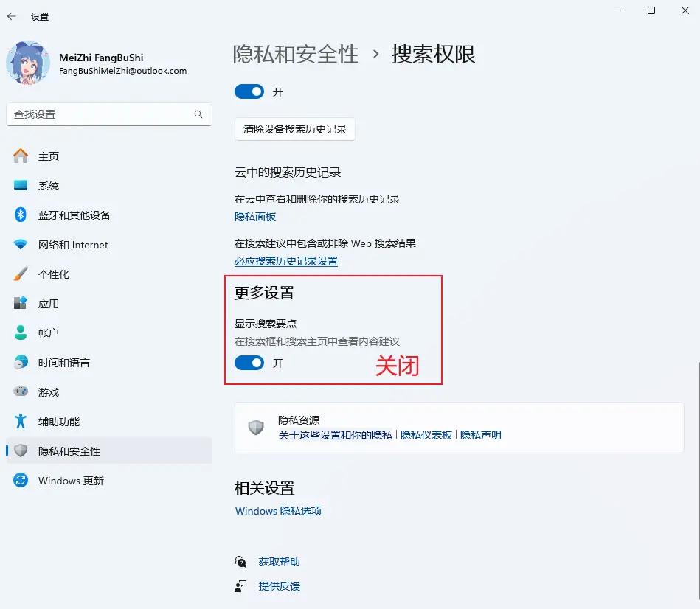
Task: Open the 隐私面板 link
Action: 255,217
